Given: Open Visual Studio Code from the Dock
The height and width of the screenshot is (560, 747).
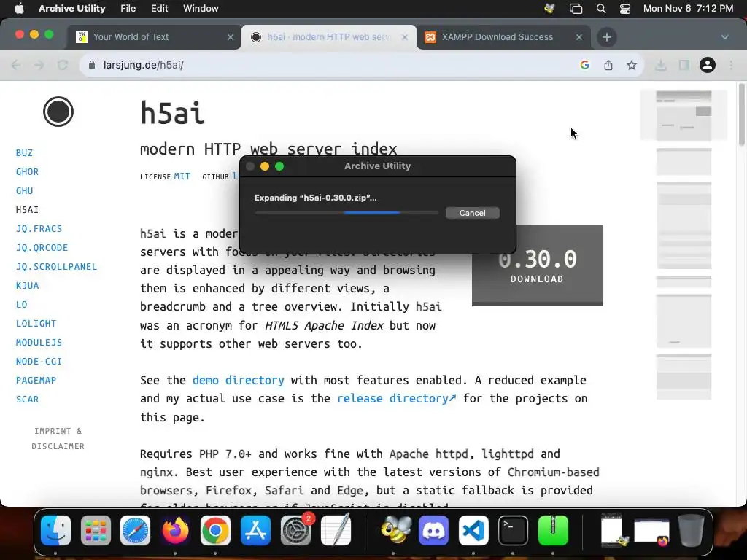Looking at the screenshot, I should (473, 530).
